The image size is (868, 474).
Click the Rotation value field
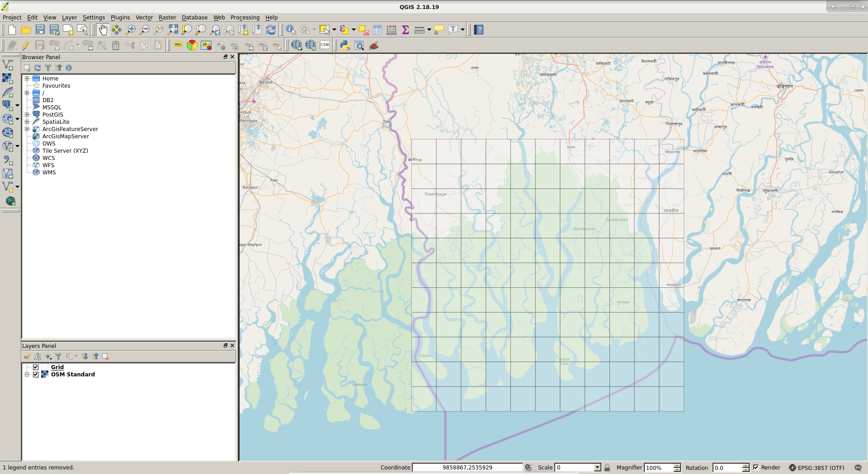pyautogui.click(x=727, y=468)
